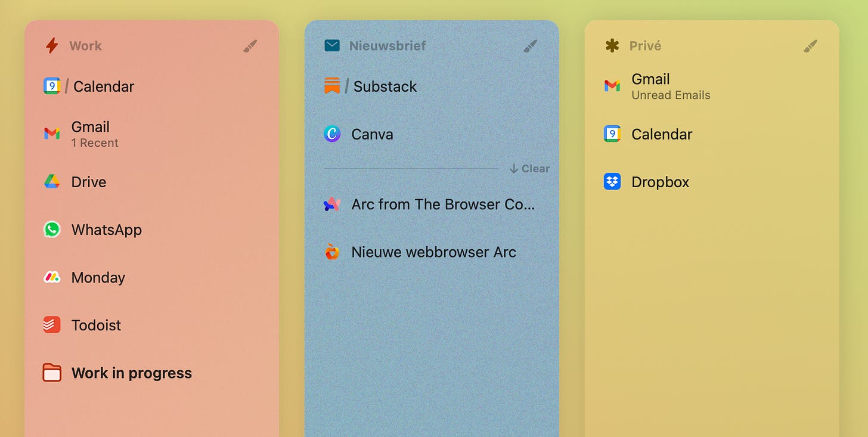Viewport: 868px width, 437px height.
Task: Click the 1 Recent subtitle
Action: tap(95, 143)
